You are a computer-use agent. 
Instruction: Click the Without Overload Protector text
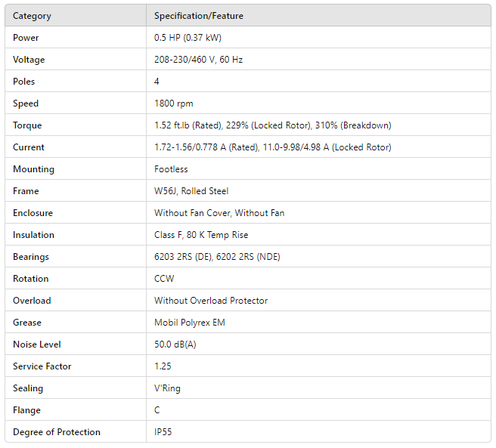pos(211,301)
